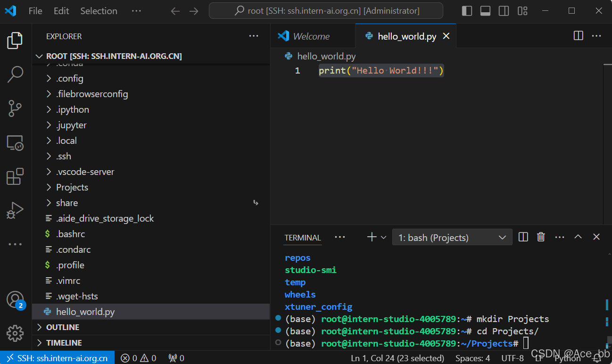The image size is (612, 364).
Task: Go forward with the navigation arrow
Action: [x=193, y=11]
